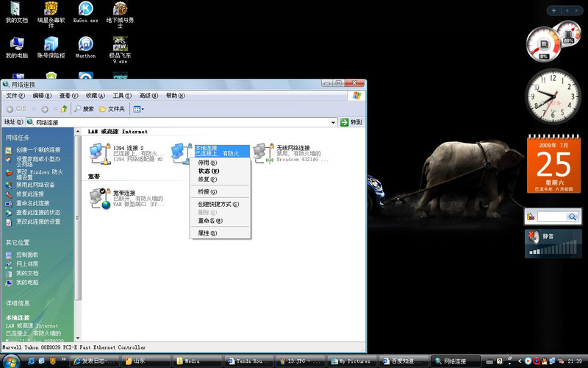Select 停用 in the context menu

point(220,163)
